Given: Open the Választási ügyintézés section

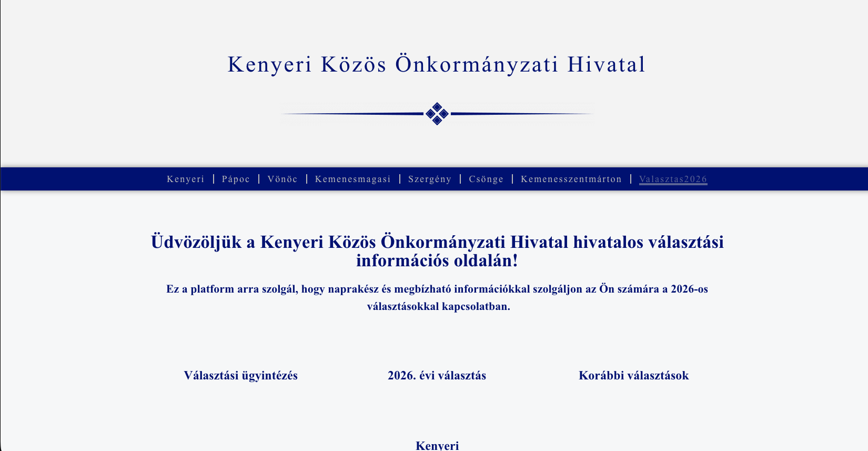Looking at the screenshot, I should pos(240,376).
